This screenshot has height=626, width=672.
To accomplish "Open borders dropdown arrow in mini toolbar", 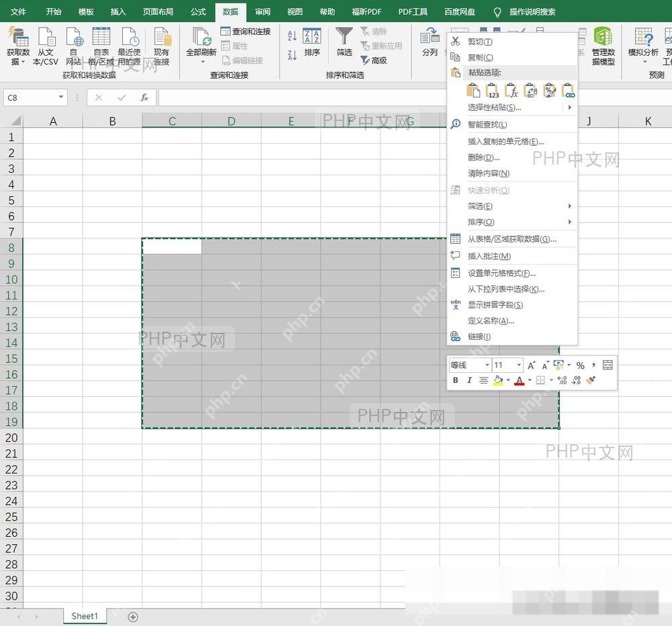I will [x=551, y=380].
